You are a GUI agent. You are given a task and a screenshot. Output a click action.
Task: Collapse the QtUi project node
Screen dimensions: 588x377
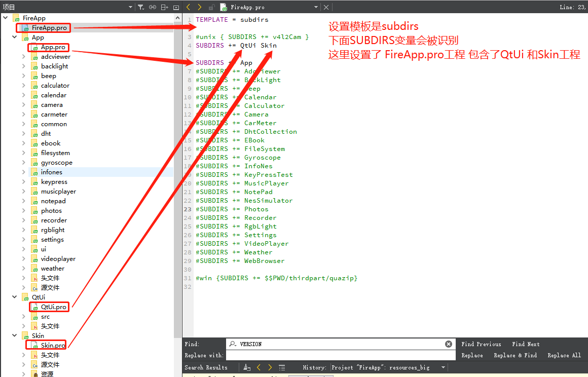point(15,297)
